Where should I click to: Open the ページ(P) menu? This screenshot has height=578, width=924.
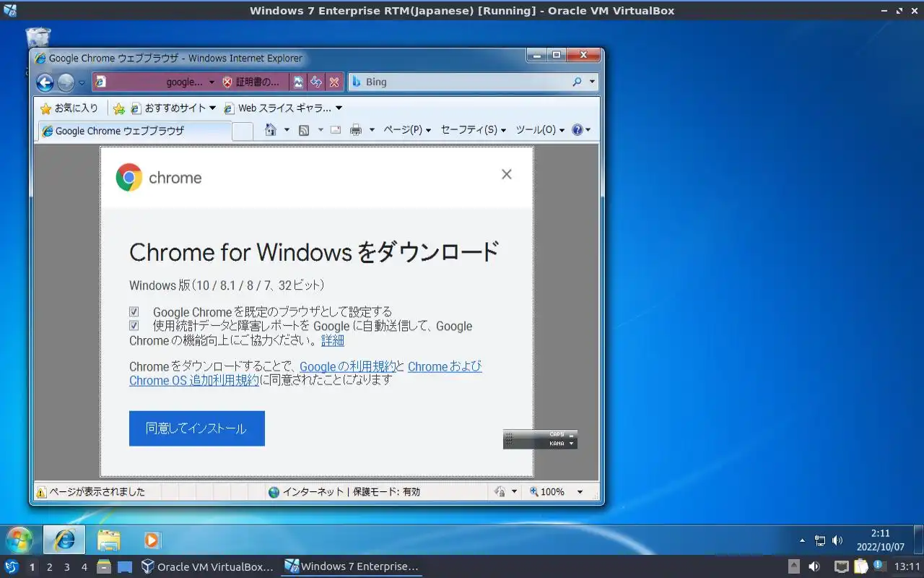(407, 130)
